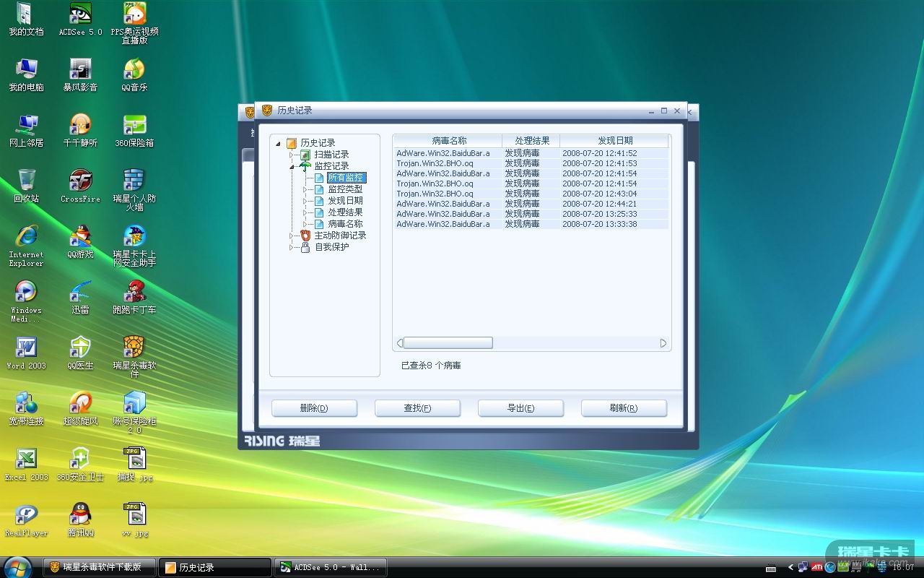Select the 千千静听 music player icon
Screen dimensions: 924x578
[80, 131]
